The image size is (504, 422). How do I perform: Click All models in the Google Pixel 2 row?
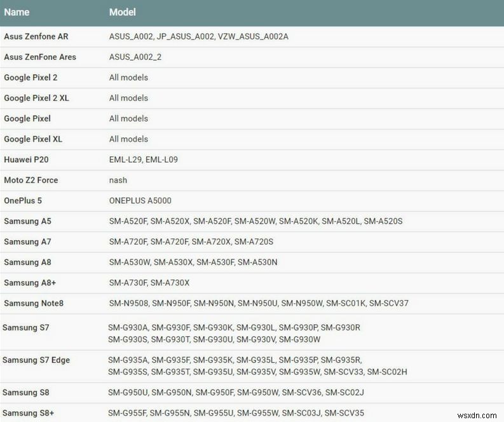coord(128,78)
